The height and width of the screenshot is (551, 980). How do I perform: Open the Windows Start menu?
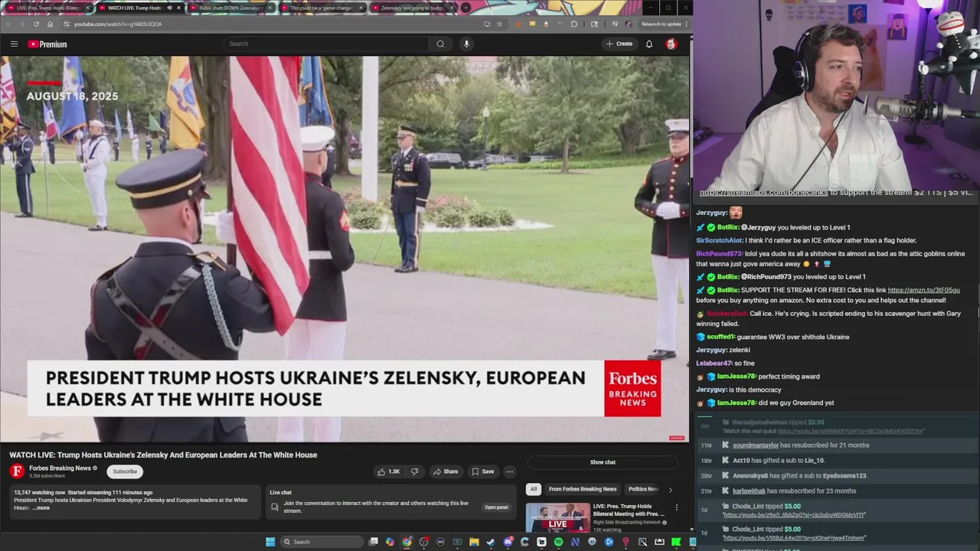point(270,542)
